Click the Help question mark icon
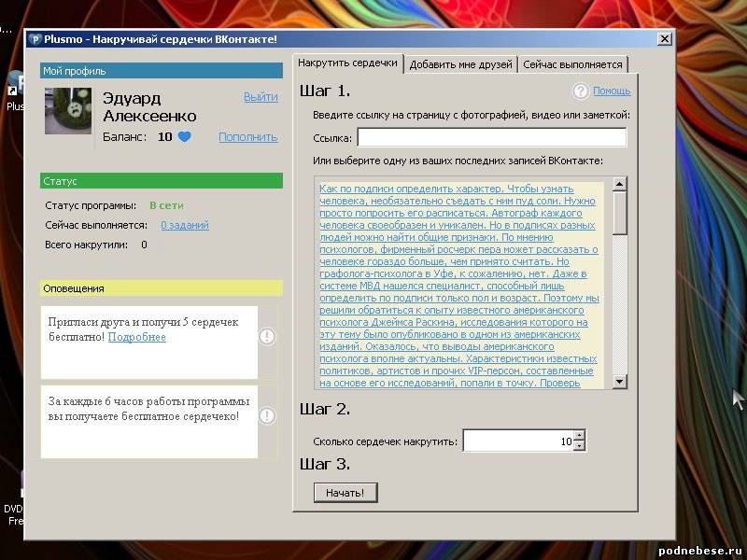Viewport: 747px width, 560px height. coord(580,91)
